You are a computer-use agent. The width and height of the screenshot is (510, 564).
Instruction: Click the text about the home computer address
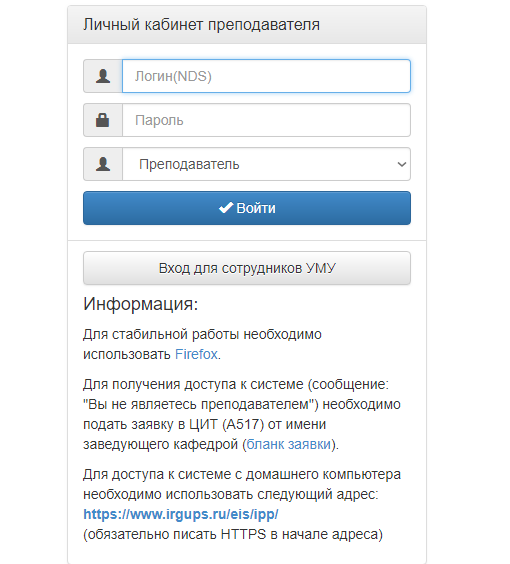coord(242,484)
